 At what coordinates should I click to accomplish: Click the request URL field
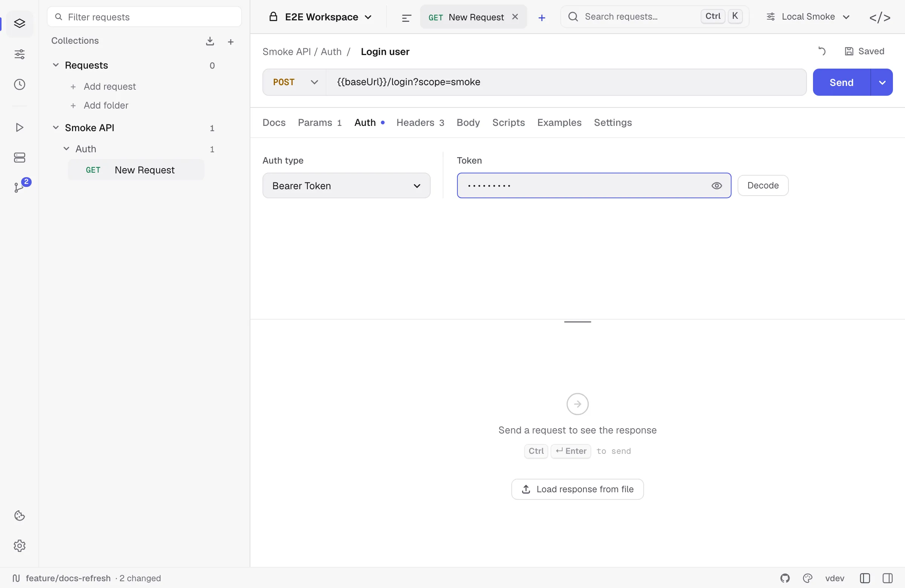coord(566,82)
